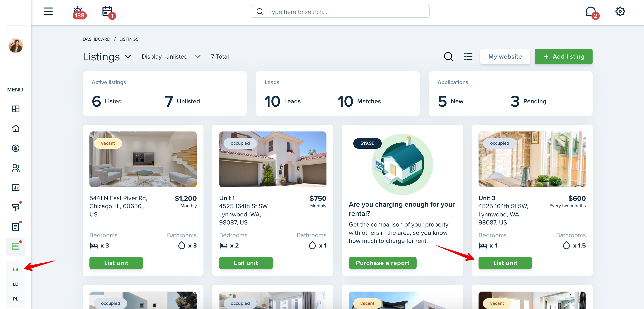Open the hamburger menu icon
The height and width of the screenshot is (309, 644).
pyautogui.click(x=48, y=11)
